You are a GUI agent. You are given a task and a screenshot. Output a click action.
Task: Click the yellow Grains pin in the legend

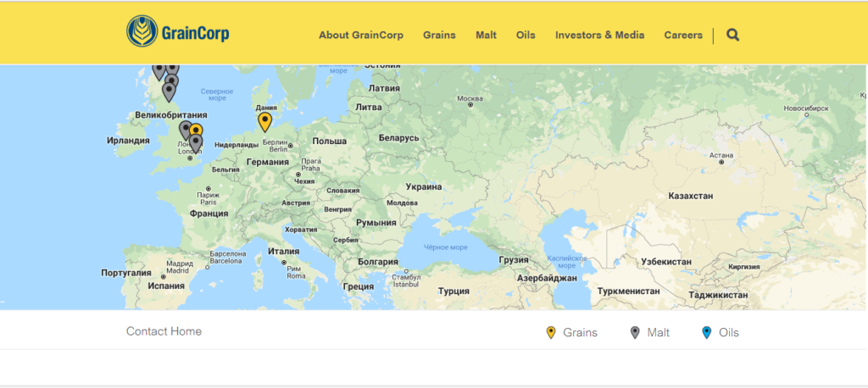551,333
